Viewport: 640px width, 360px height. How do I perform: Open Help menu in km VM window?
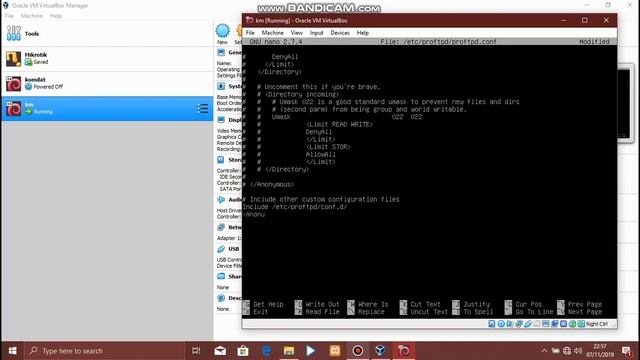pyautogui.click(x=362, y=33)
